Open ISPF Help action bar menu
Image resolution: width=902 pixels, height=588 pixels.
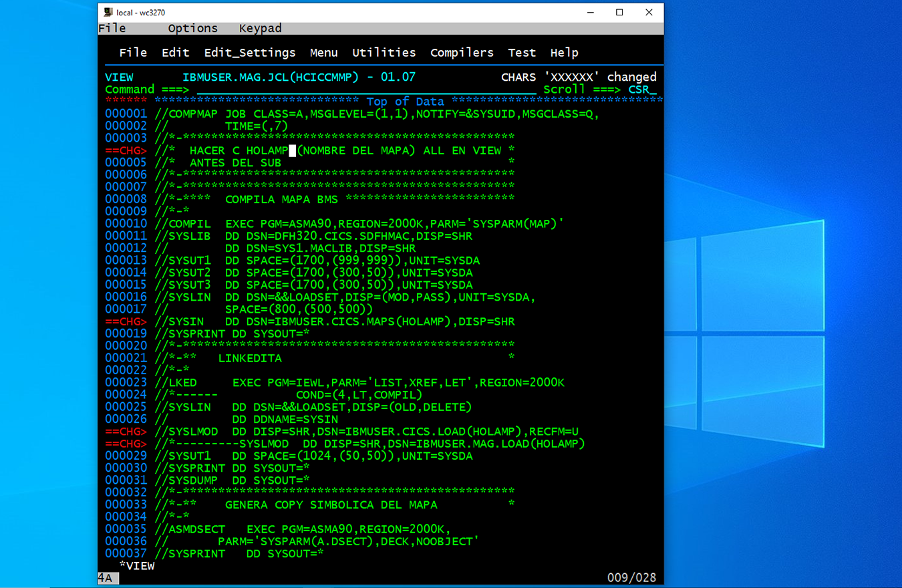[x=564, y=53]
